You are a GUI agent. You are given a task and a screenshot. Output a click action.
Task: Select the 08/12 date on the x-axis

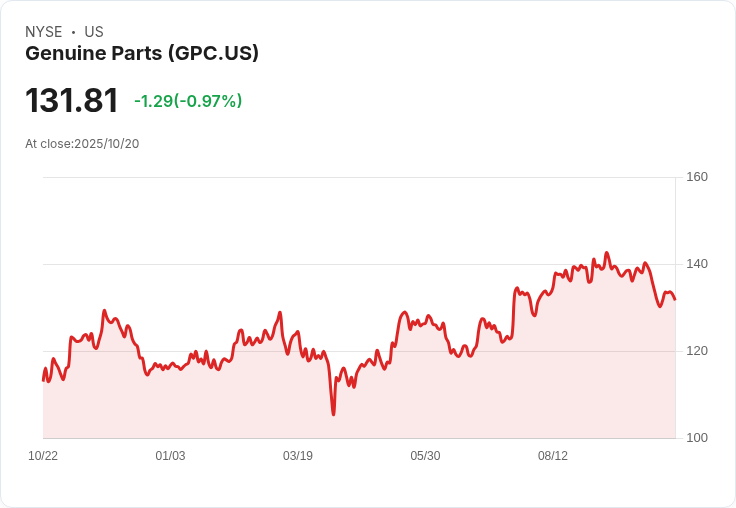(x=553, y=456)
